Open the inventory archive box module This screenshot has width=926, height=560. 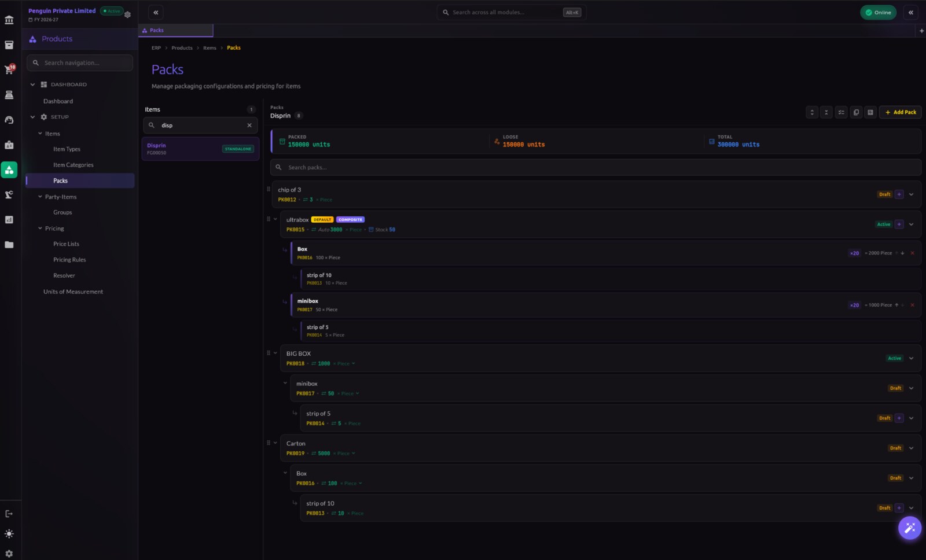click(x=9, y=45)
